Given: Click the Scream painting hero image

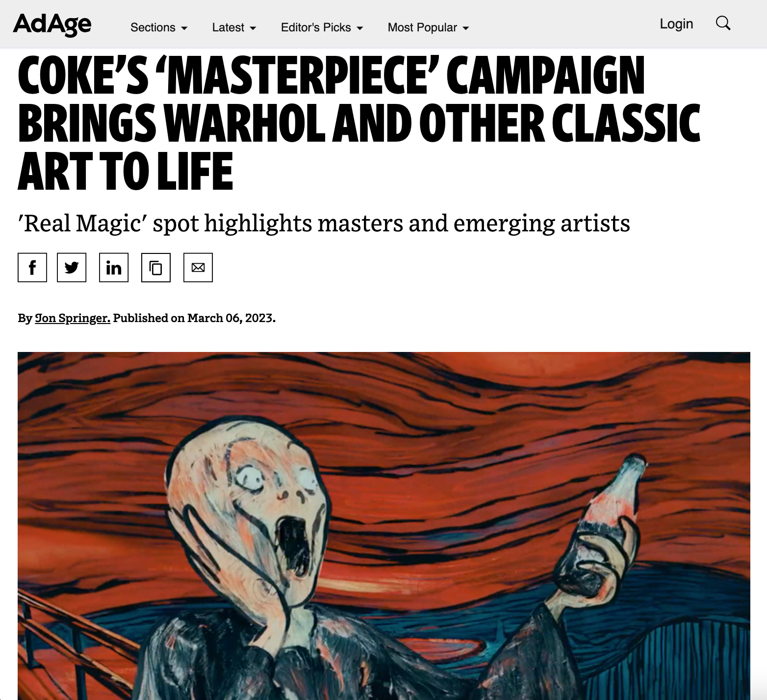Looking at the screenshot, I should [383, 525].
